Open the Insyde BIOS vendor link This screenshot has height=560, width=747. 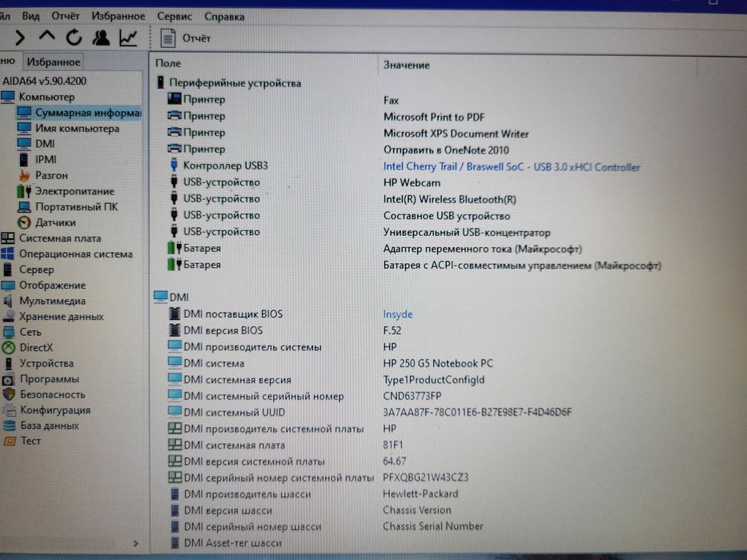click(x=398, y=314)
